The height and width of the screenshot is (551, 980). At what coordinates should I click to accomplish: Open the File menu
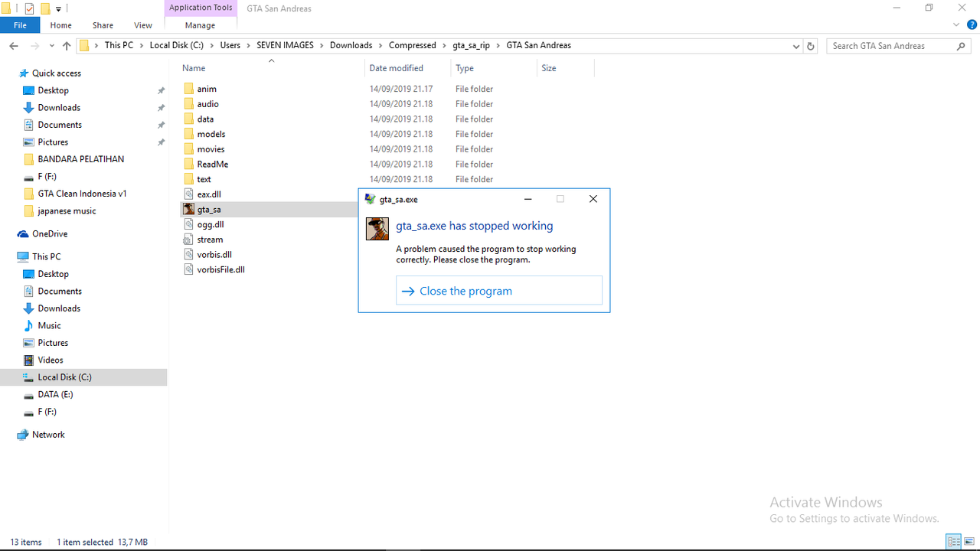20,25
